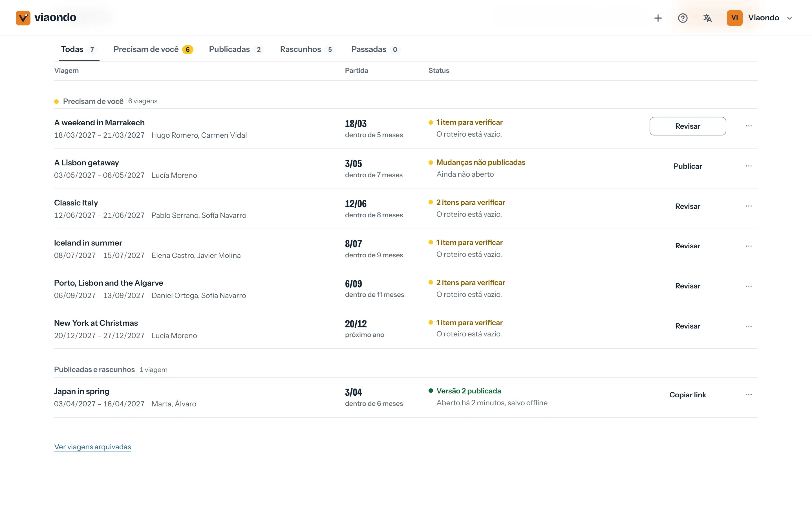Open more options for A Lisbon getaway

click(x=749, y=166)
